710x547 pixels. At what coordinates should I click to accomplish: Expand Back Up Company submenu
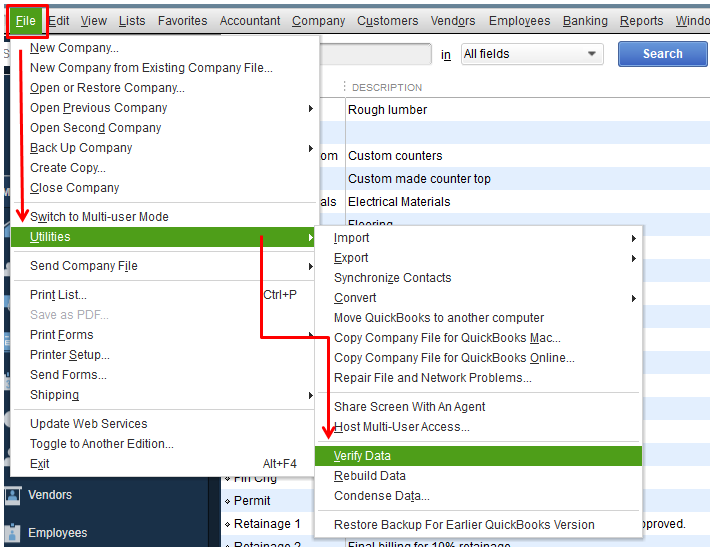coord(163,148)
